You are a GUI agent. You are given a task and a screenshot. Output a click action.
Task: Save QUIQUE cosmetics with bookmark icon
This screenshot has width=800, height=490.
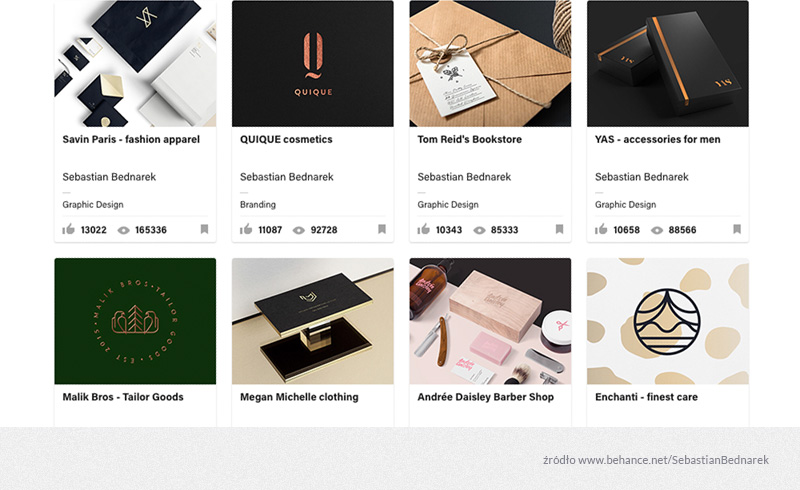point(382,229)
